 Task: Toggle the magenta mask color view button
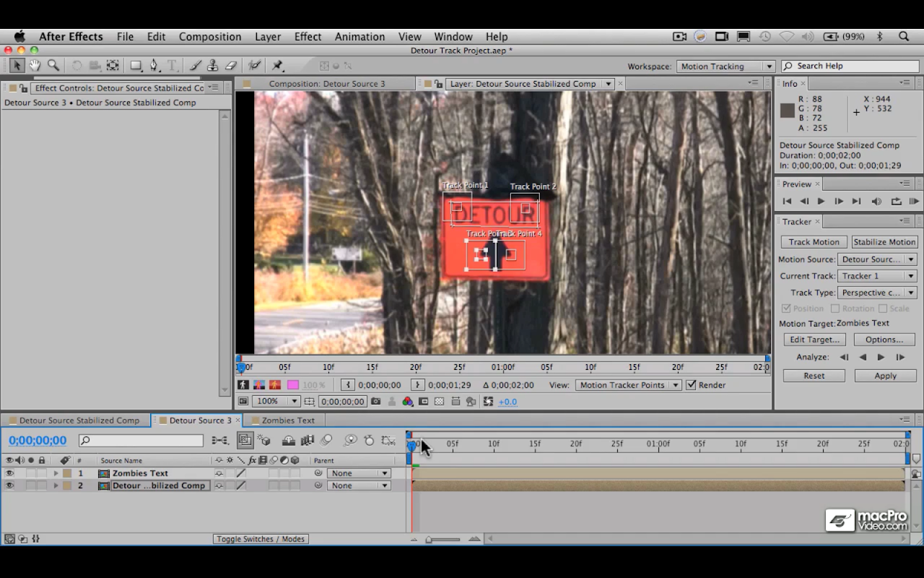tap(292, 385)
